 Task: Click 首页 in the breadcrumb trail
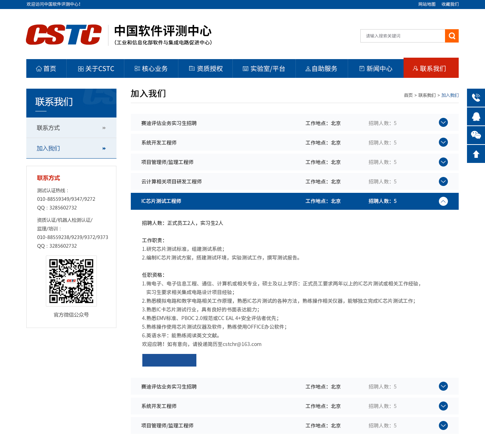coord(408,96)
